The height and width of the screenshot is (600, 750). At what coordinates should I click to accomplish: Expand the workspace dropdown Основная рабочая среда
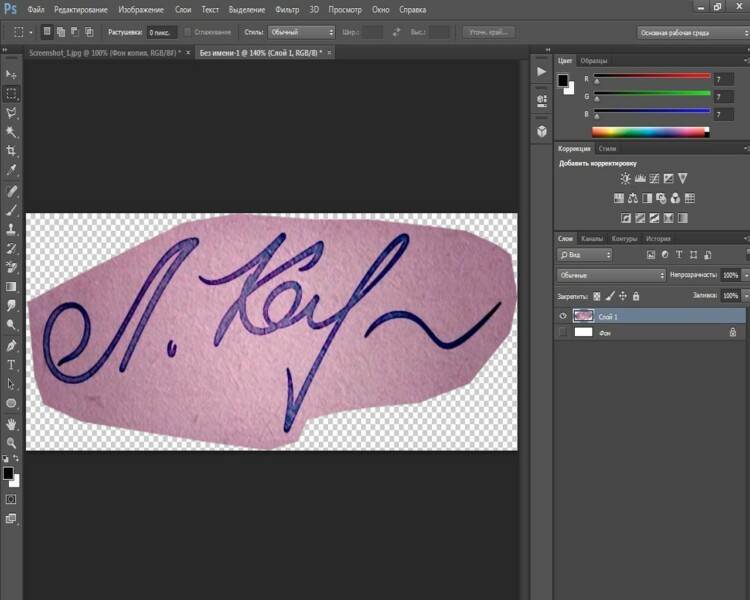pyautogui.click(x=690, y=32)
